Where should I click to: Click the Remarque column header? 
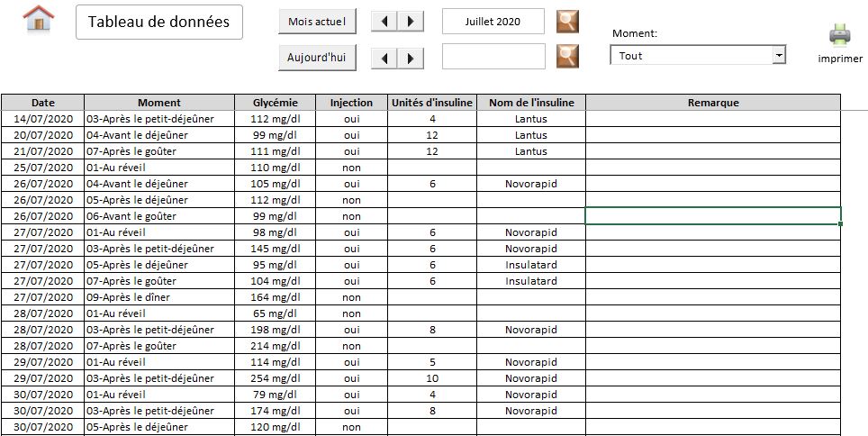(x=713, y=103)
